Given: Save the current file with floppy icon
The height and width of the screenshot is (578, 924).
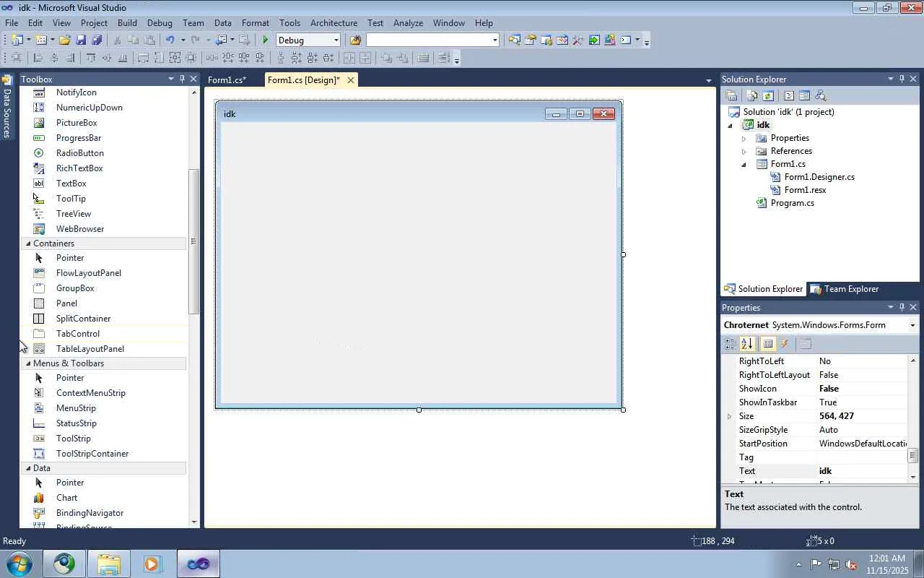Looking at the screenshot, I should pos(81,40).
